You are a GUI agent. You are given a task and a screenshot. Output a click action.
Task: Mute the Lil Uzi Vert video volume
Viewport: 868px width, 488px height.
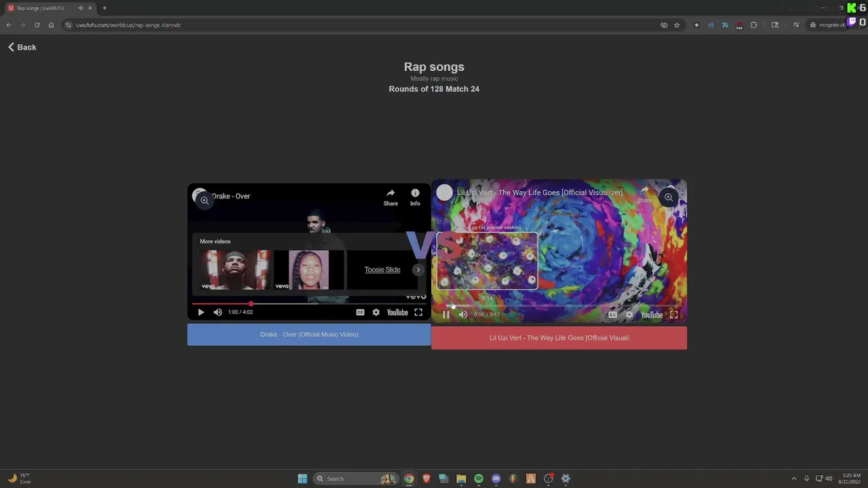coord(463,314)
